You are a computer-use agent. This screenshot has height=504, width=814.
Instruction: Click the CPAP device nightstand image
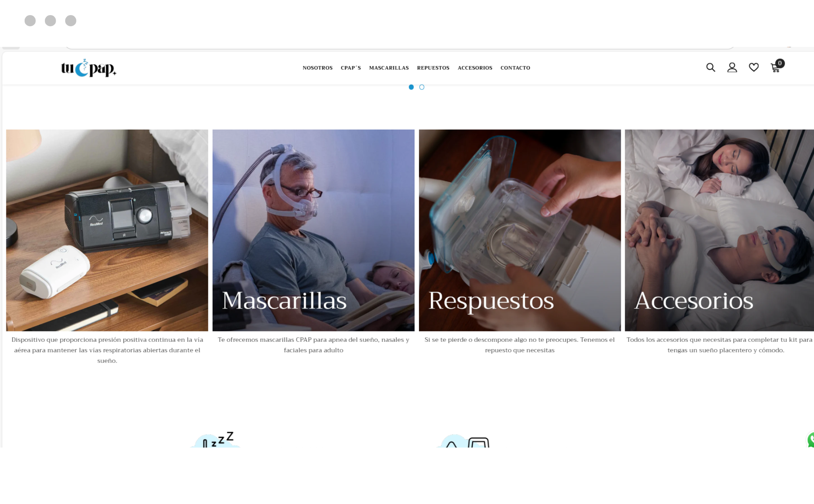pos(107,230)
